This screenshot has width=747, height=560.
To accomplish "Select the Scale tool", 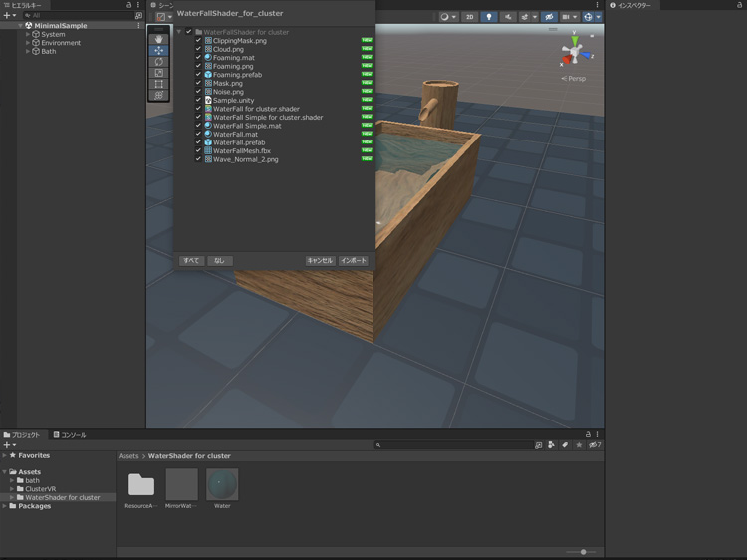I will pos(159,73).
